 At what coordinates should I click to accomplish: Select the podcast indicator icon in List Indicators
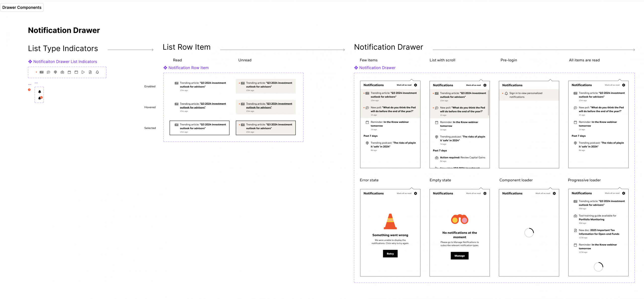point(55,72)
